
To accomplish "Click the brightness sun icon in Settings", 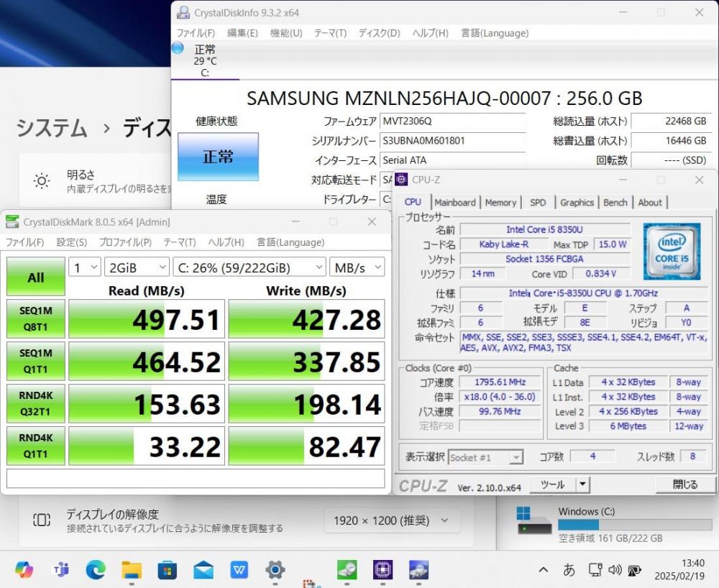I will click(42, 181).
